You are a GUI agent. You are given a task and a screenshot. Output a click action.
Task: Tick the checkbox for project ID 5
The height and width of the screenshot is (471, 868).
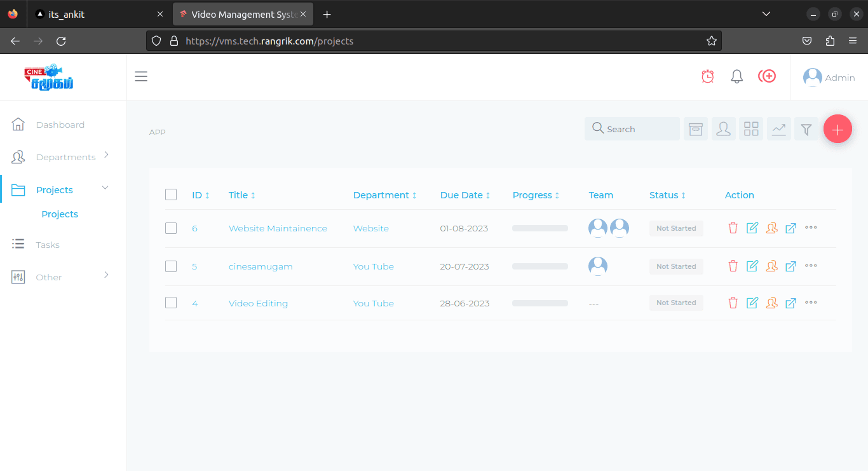(x=171, y=266)
